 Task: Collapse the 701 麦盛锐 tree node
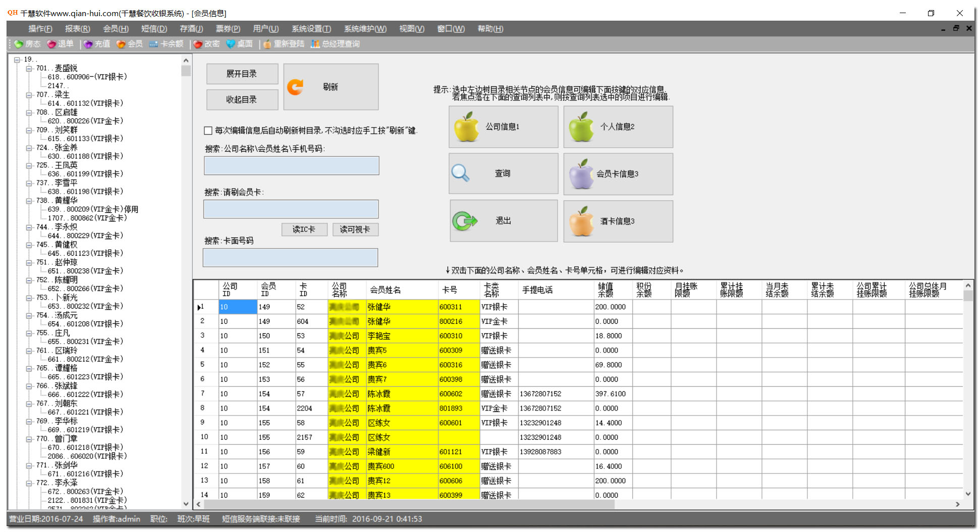(x=29, y=68)
